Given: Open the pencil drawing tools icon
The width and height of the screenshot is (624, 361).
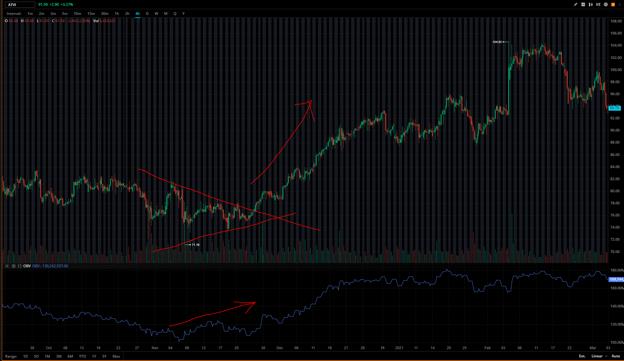Looking at the screenshot, I should [x=575, y=4].
